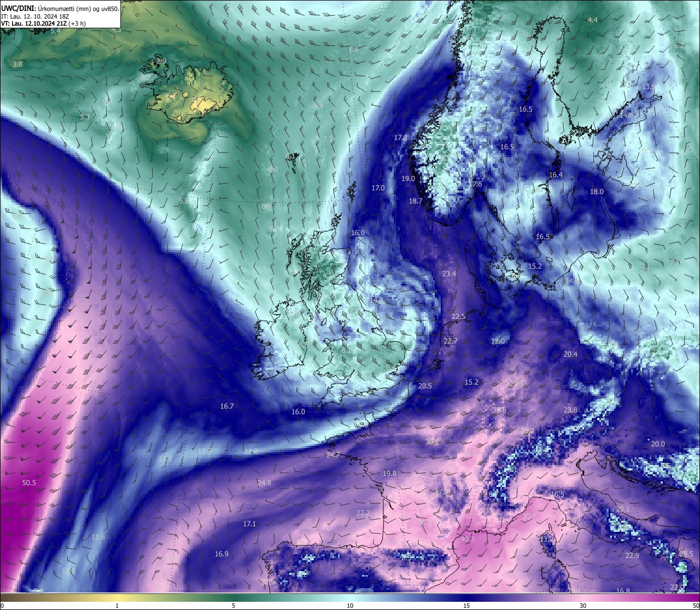This screenshot has width=700, height=610.
Task: Click the title 'UWC/DINI: Úrkomumætti (mm) og uv850.'
Action: coord(60,9)
